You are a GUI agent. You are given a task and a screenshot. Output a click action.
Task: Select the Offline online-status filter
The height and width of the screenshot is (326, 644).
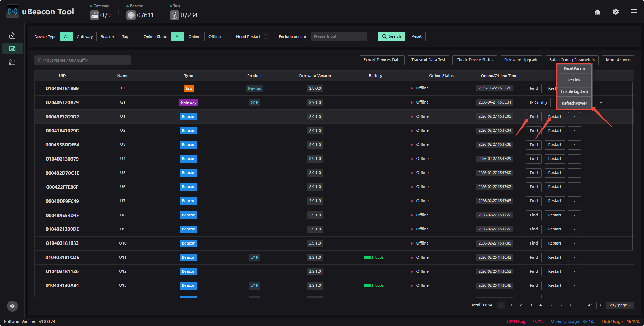(x=215, y=37)
